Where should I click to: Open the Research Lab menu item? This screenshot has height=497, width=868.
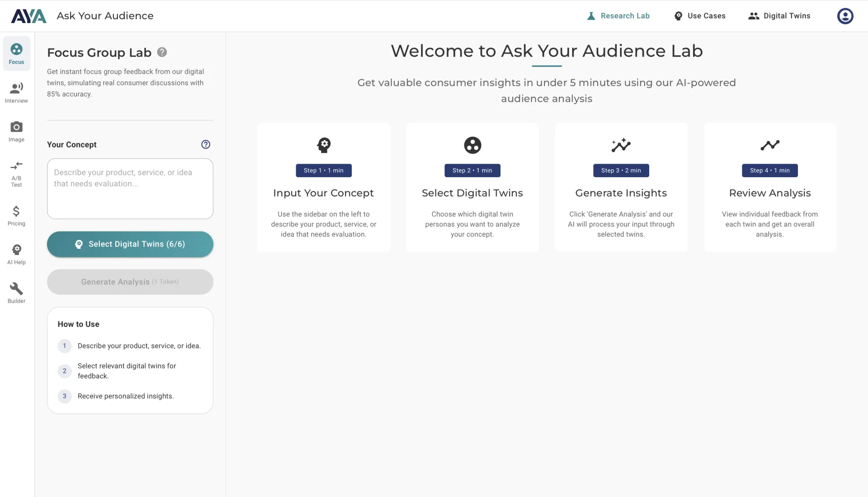coord(618,16)
